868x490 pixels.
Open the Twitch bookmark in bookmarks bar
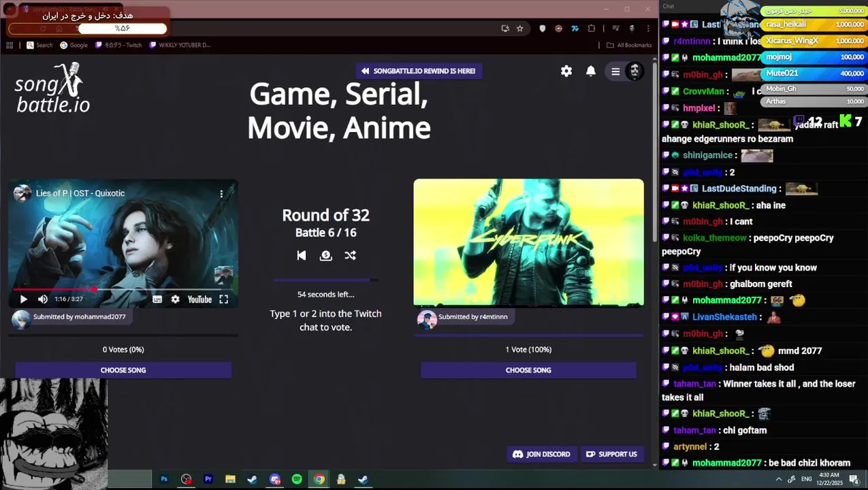pyautogui.click(x=118, y=45)
